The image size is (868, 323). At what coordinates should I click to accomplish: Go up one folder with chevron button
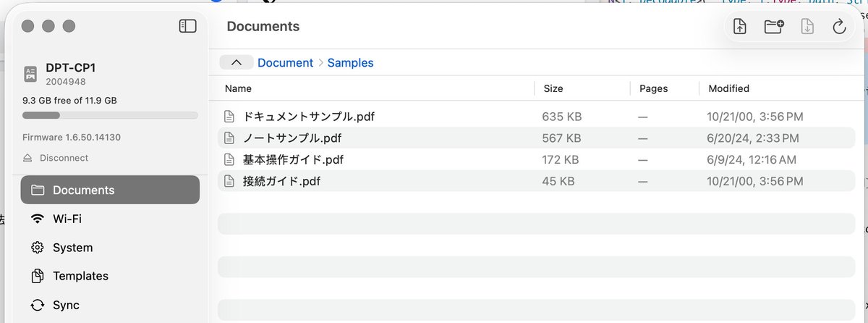click(237, 62)
